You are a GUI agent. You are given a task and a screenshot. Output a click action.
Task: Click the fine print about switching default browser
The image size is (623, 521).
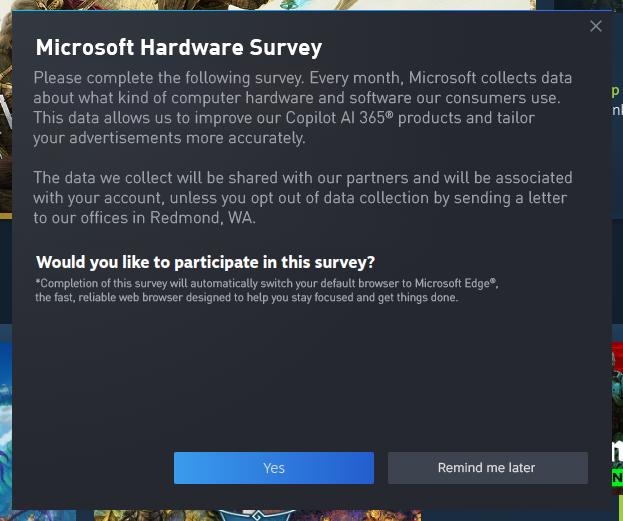267,291
